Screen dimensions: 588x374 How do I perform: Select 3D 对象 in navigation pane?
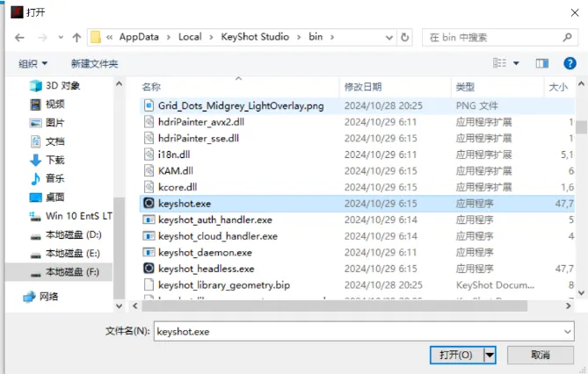coord(54,86)
